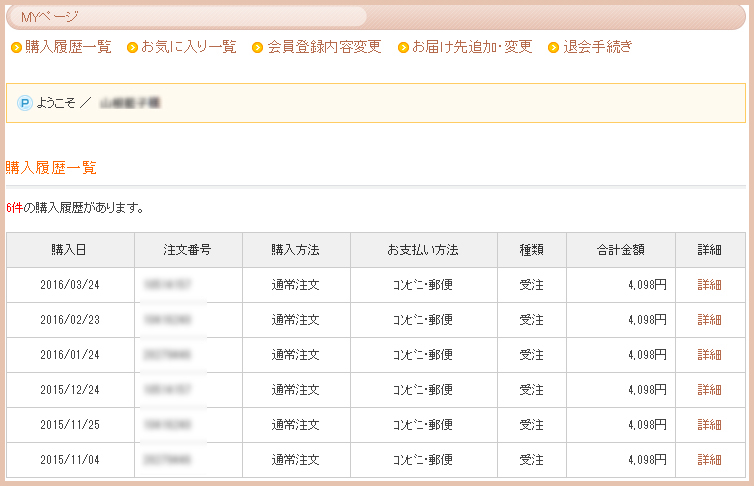Open the 購入履歴一覧 menu link

pyautogui.click(x=68, y=47)
